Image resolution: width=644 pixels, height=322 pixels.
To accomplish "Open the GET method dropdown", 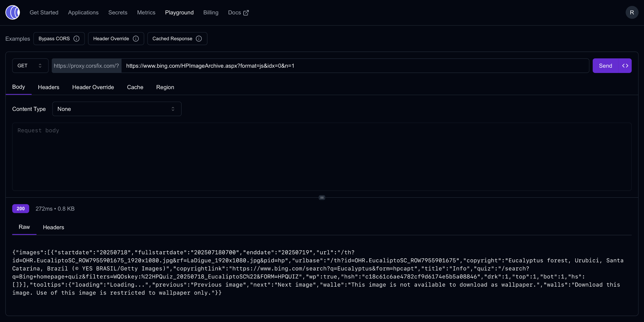I will coord(30,66).
